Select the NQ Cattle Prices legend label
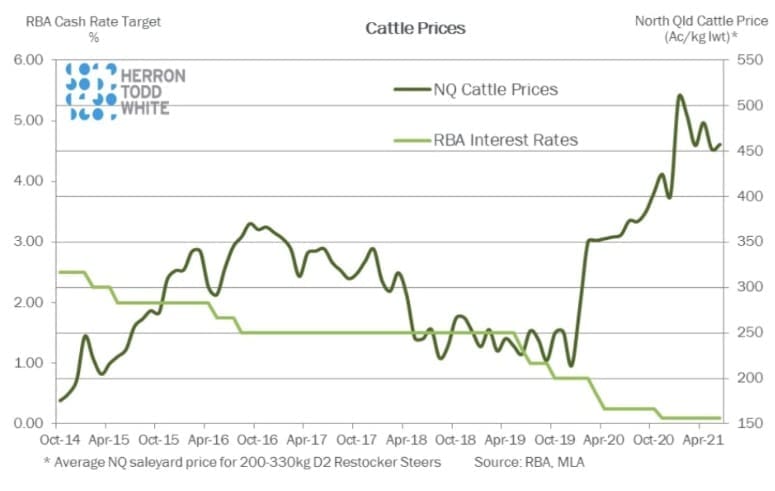Image resolution: width=775 pixels, height=491 pixels. (496, 89)
